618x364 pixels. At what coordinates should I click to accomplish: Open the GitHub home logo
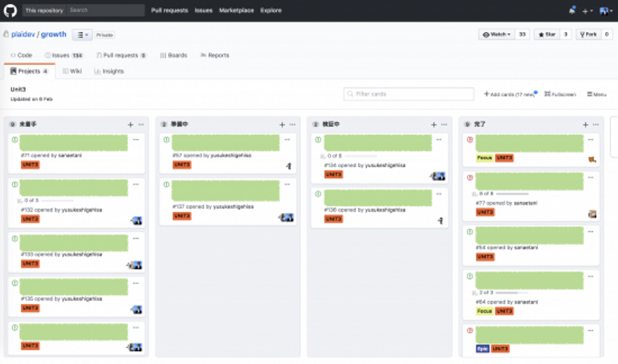pyautogui.click(x=10, y=10)
